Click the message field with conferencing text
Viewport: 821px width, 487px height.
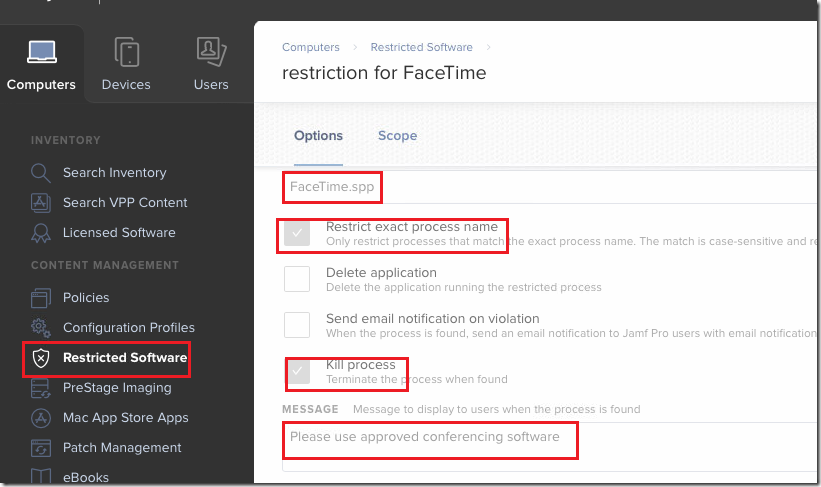(x=550, y=447)
